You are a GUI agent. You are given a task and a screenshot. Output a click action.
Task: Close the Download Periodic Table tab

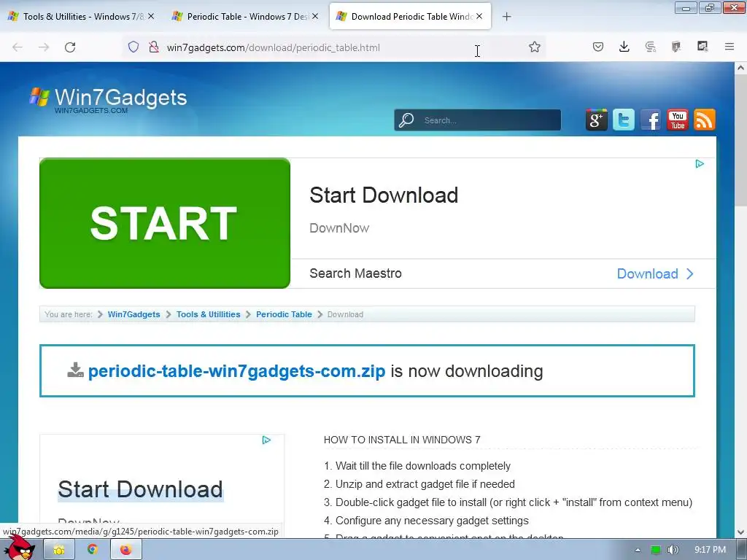(479, 16)
